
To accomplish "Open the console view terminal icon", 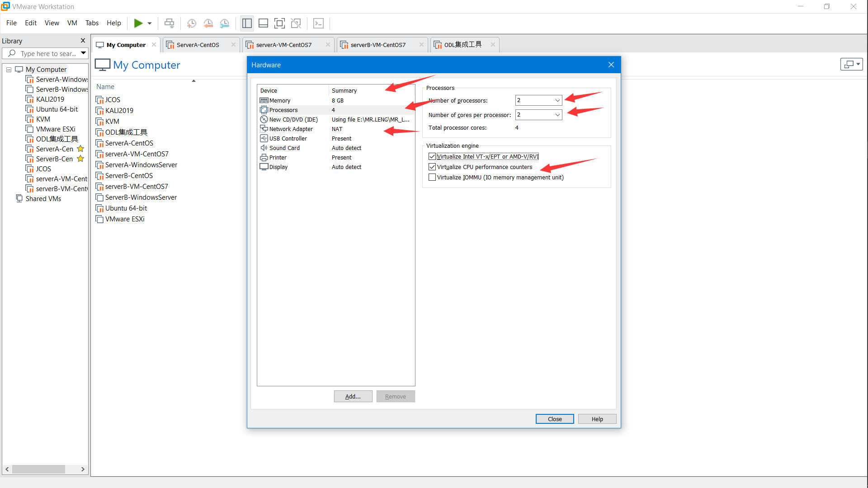I will (318, 23).
